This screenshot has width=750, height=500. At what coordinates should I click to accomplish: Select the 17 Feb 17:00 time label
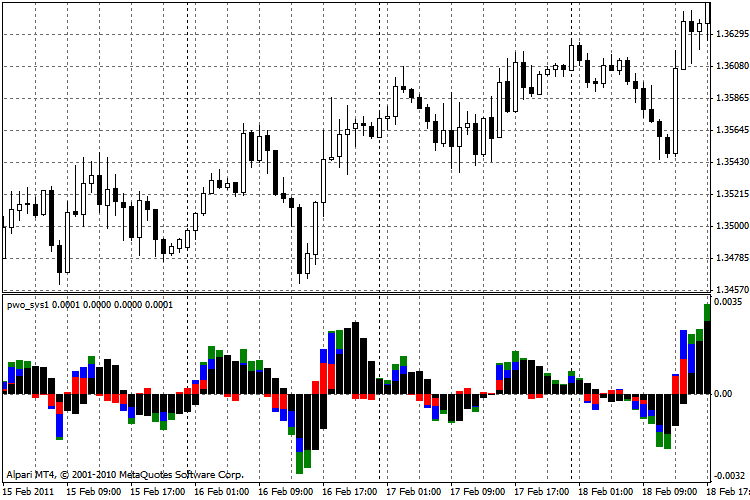coord(541,491)
